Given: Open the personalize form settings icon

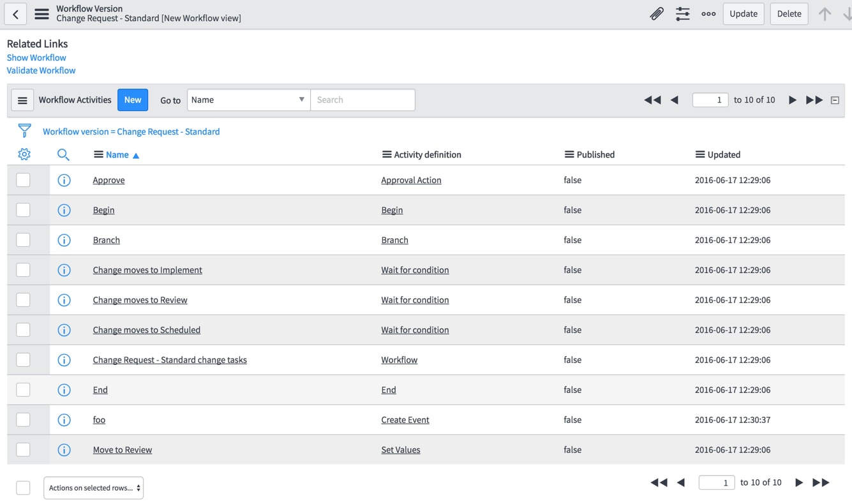Looking at the screenshot, I should click(x=682, y=13).
